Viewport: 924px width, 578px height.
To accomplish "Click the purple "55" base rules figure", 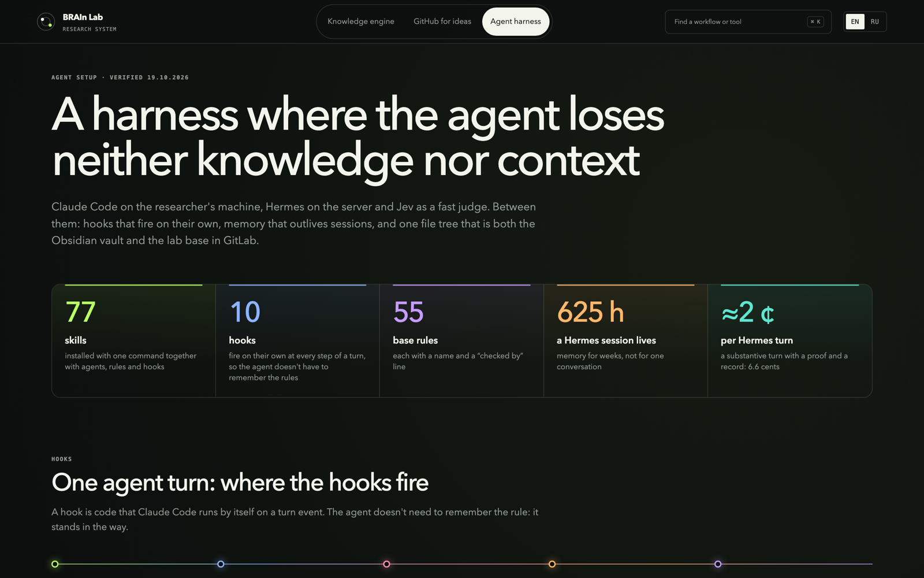I will (408, 312).
